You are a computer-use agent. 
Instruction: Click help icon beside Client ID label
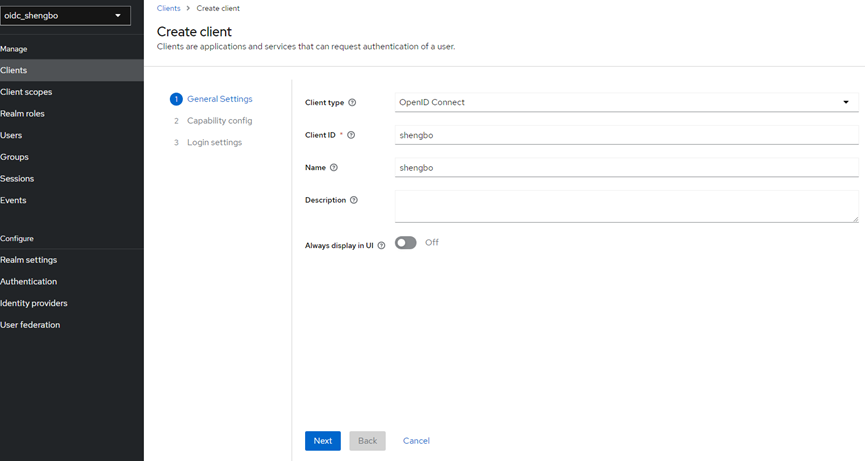351,135
